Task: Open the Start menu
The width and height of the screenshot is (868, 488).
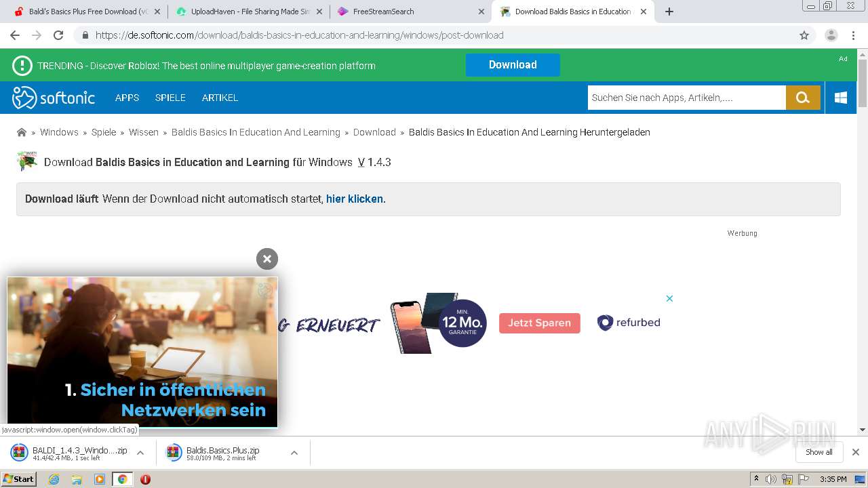Action: click(x=18, y=479)
